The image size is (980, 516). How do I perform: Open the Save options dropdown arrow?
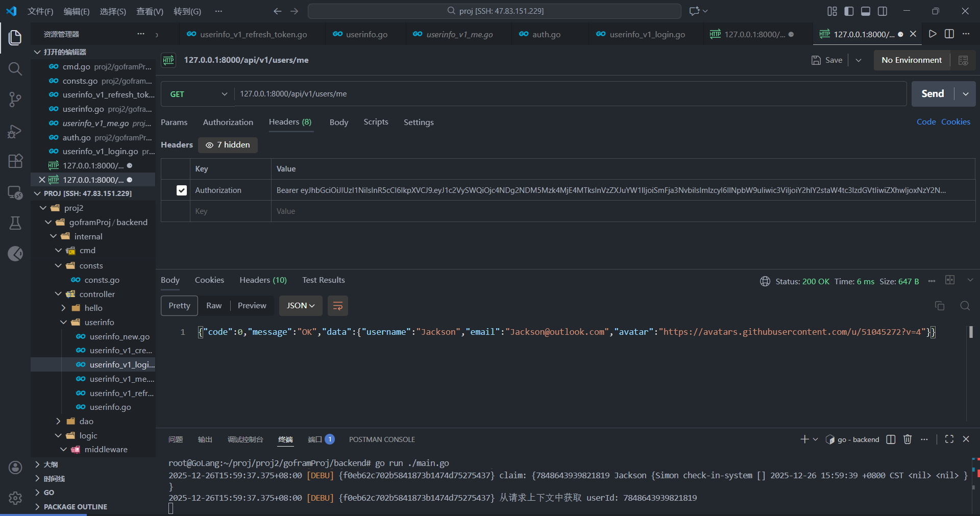coord(859,60)
